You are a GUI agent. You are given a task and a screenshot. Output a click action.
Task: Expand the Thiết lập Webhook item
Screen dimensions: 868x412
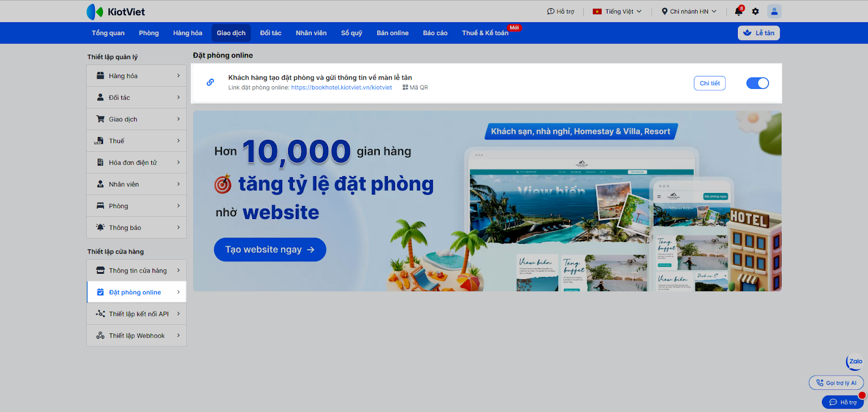coord(136,336)
